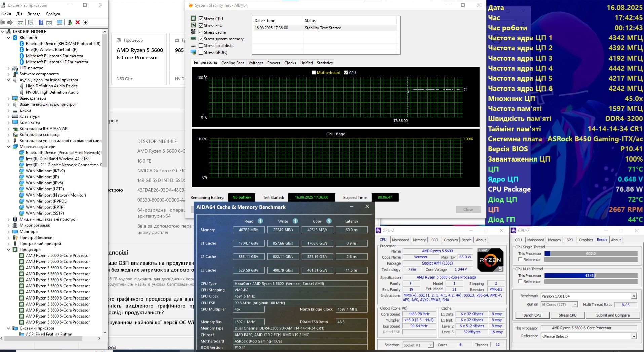Click the Stress CPU chip icon in AIDA64
Image resolution: width=644 pixels, height=352 pixels.
coord(193,19)
